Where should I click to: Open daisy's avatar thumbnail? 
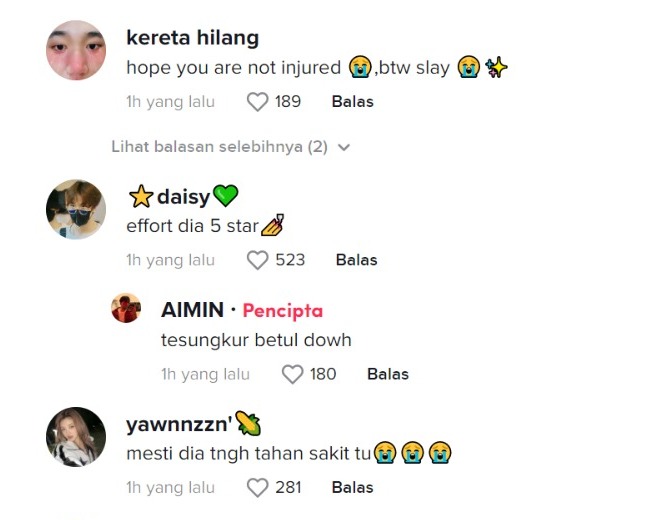click(76, 210)
